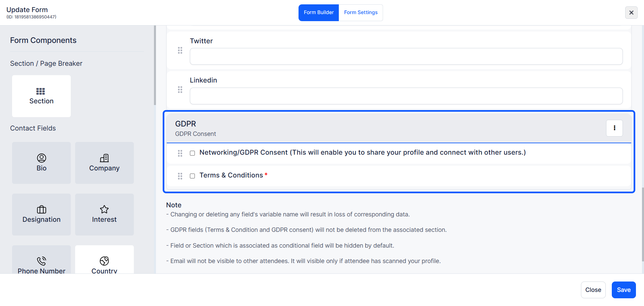The width and height of the screenshot is (644, 306).
Task: Add the Country contact field
Action: (104, 259)
